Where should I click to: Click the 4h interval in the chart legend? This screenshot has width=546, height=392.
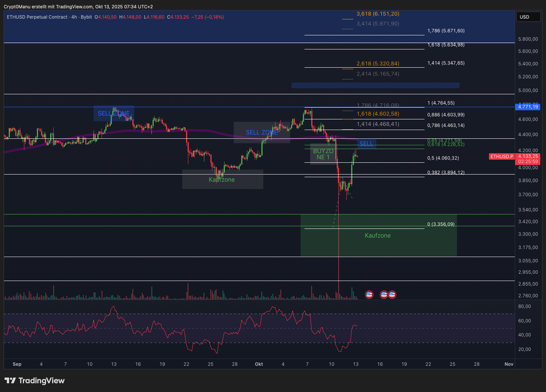point(74,17)
